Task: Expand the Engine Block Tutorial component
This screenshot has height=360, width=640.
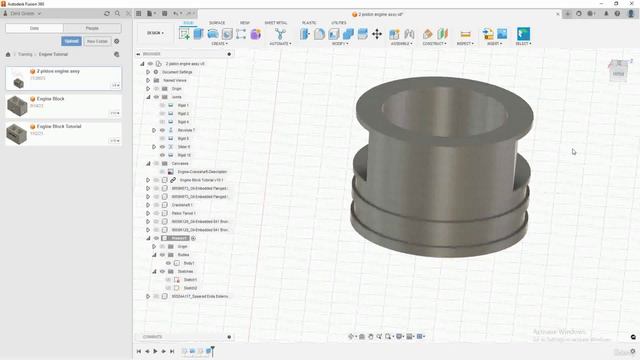Action: [x=148, y=180]
